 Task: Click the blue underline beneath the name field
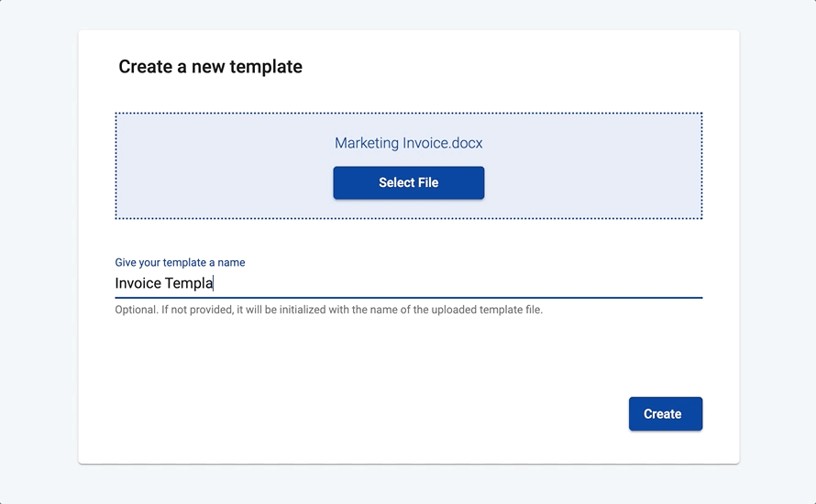point(409,298)
